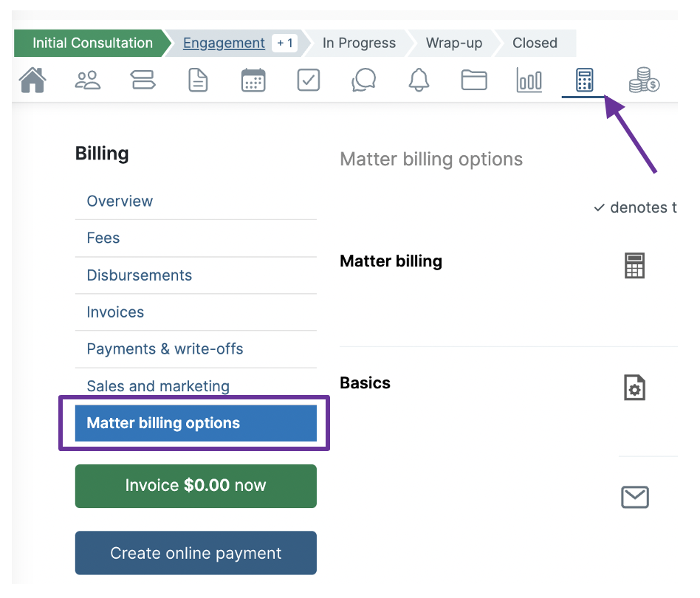Select the Closed stage tab
This screenshot has height=598, width=700.
click(534, 43)
